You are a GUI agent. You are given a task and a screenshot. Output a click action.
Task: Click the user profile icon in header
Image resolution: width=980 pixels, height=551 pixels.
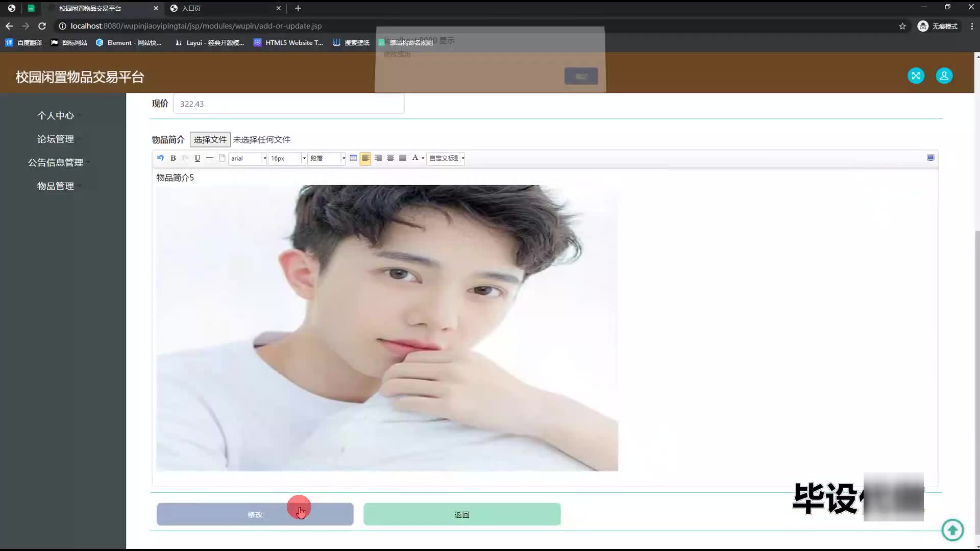[944, 76]
